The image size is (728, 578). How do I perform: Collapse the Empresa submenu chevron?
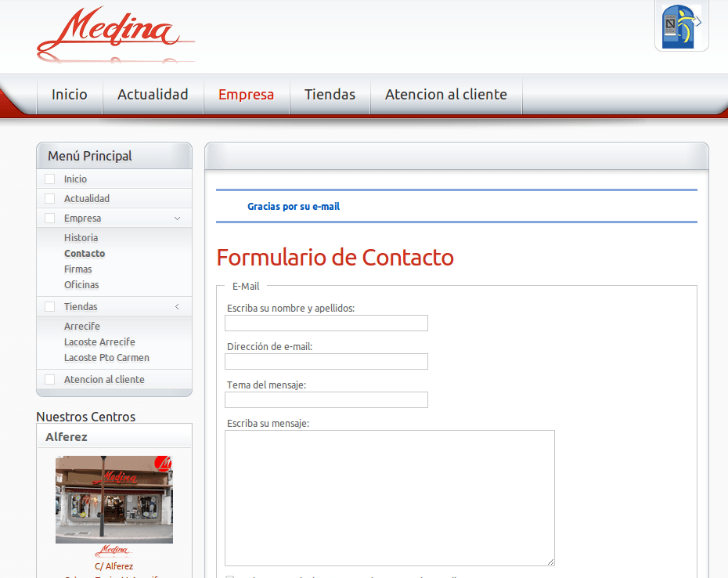tap(177, 219)
